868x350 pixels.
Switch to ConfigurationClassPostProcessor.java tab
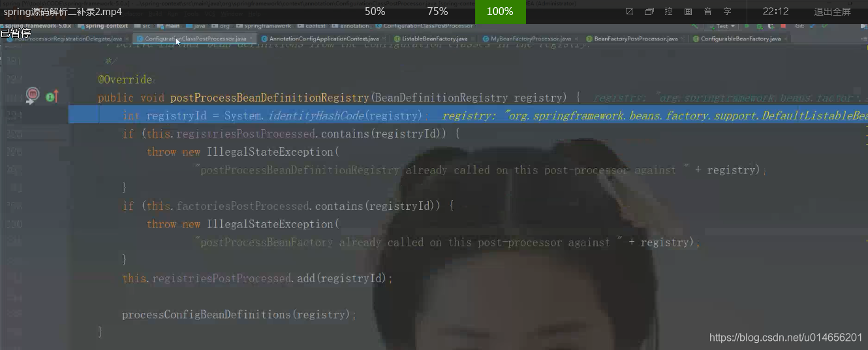coord(194,38)
